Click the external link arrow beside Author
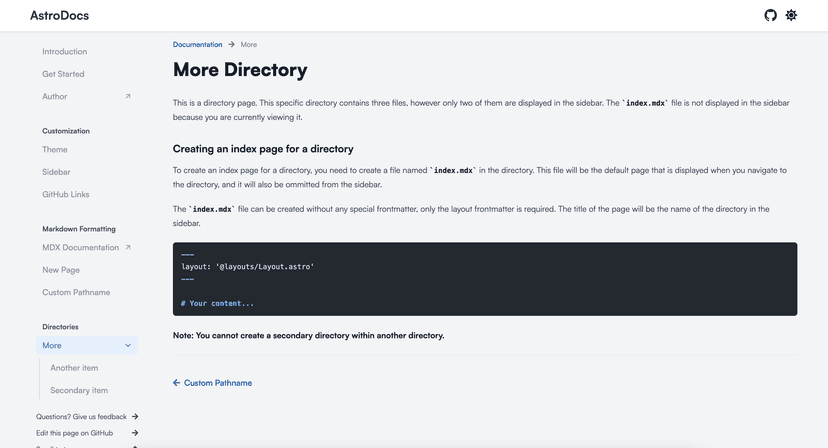Image resolution: width=828 pixels, height=448 pixels. [128, 97]
